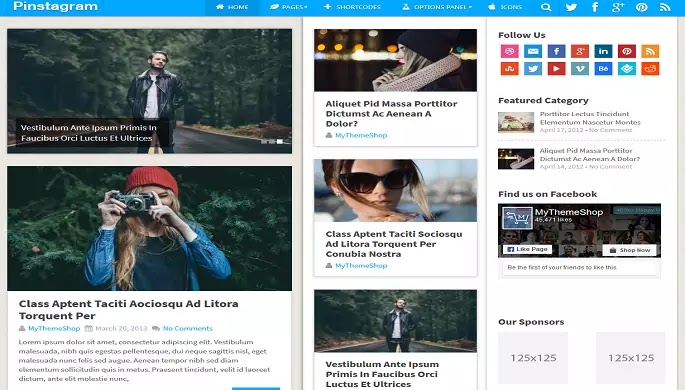
Task: Open the Pinterest icon in the top navigation bar
Action: (x=641, y=7)
